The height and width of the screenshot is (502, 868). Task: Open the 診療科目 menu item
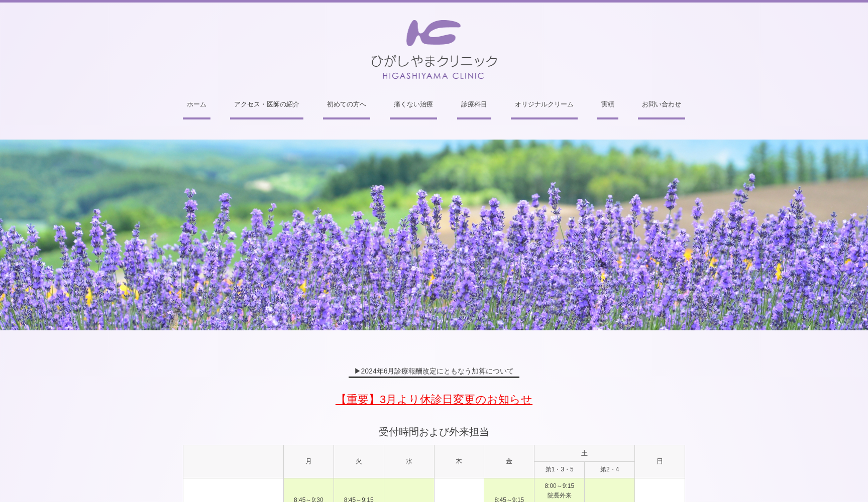(474, 104)
